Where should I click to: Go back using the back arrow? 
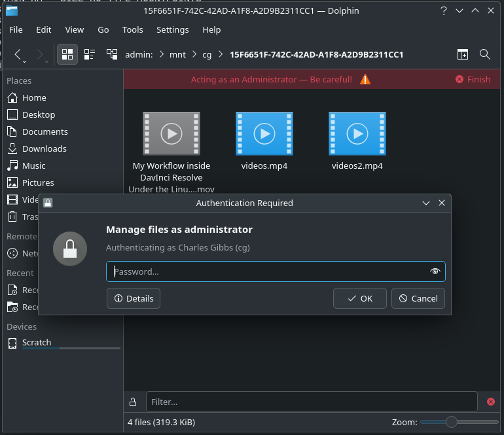pos(18,54)
